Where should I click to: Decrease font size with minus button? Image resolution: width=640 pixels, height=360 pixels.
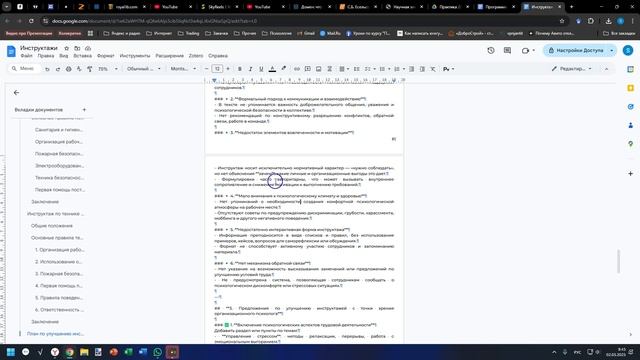tap(207, 69)
